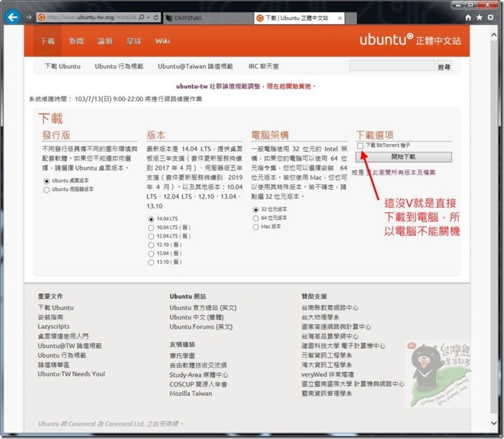Select 32 位元版本 architecture radio
The height and width of the screenshot is (439, 504).
coord(256,210)
